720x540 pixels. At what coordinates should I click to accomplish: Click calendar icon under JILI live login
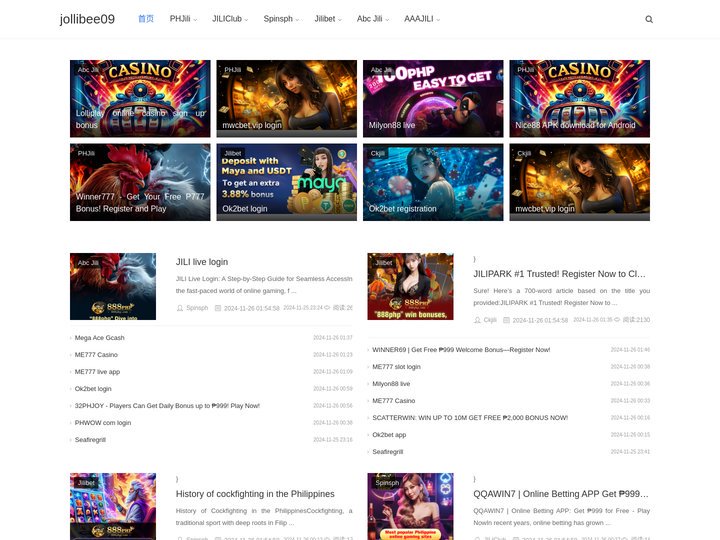point(218,308)
